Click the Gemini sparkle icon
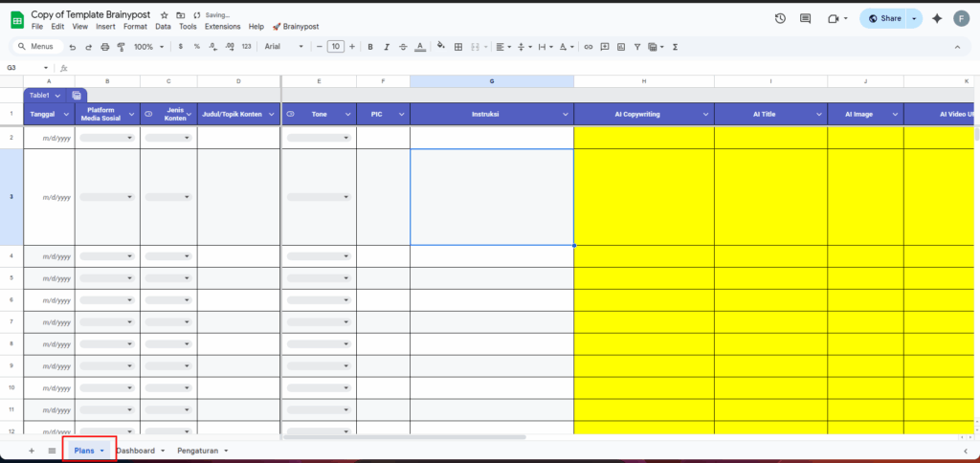The image size is (980, 463). (x=936, y=18)
